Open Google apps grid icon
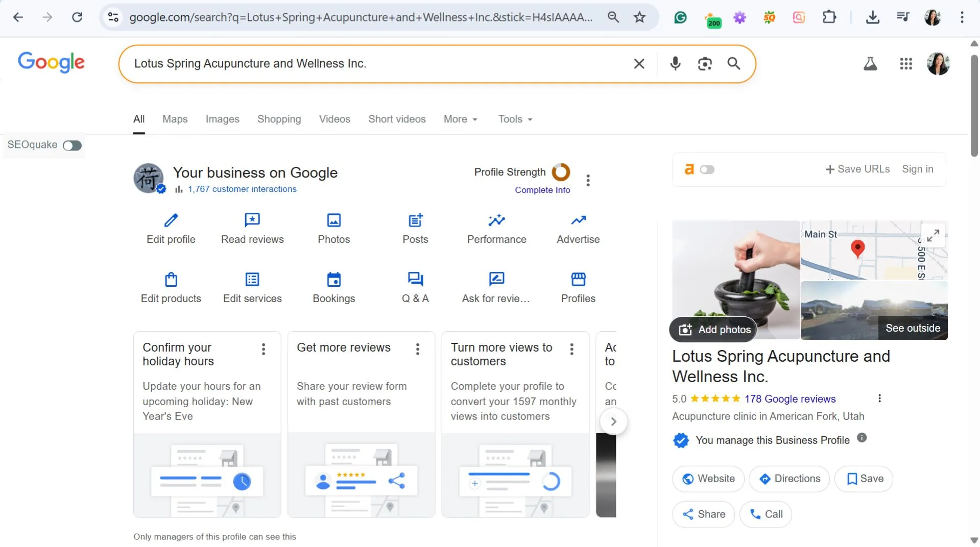The image size is (980, 547). tap(906, 64)
